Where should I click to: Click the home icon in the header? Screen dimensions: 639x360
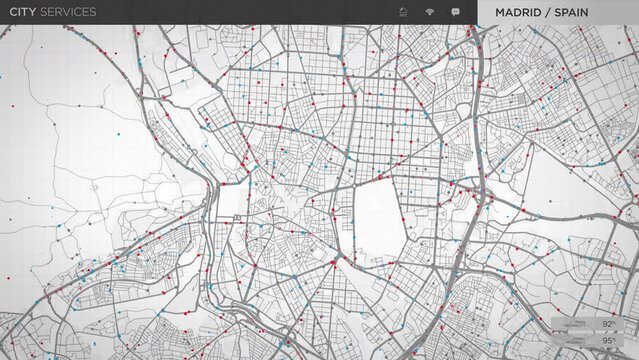tap(403, 12)
